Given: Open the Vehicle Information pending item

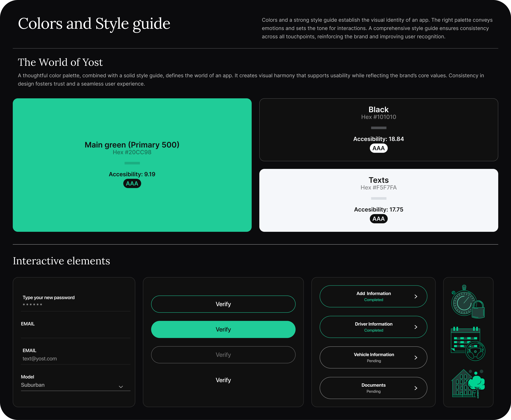Looking at the screenshot, I should [373, 357].
